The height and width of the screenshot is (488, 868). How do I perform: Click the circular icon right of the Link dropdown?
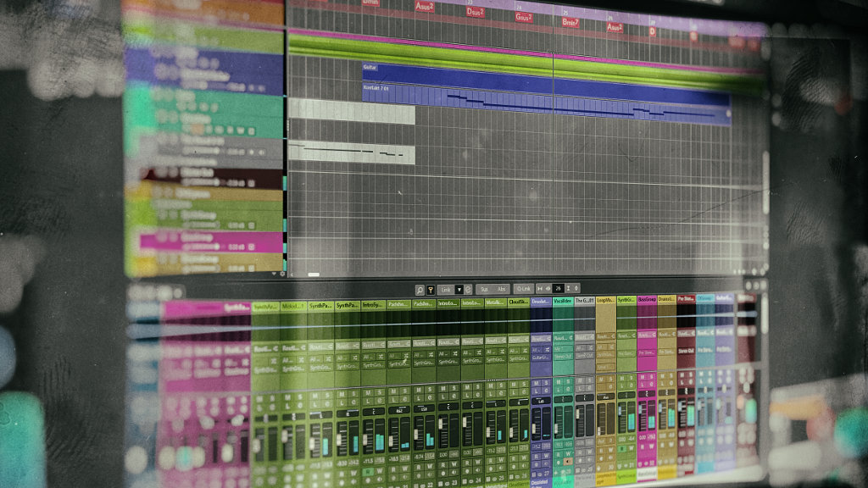(x=468, y=290)
